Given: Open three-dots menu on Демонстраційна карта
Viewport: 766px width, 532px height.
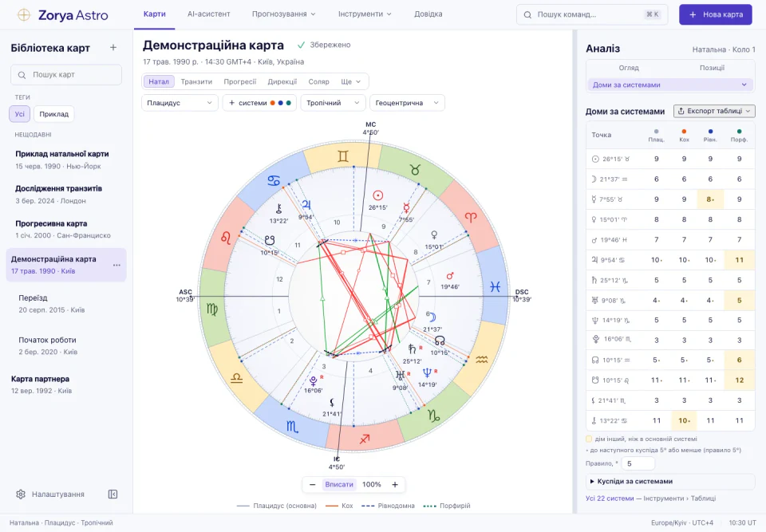Looking at the screenshot, I should tap(116, 266).
